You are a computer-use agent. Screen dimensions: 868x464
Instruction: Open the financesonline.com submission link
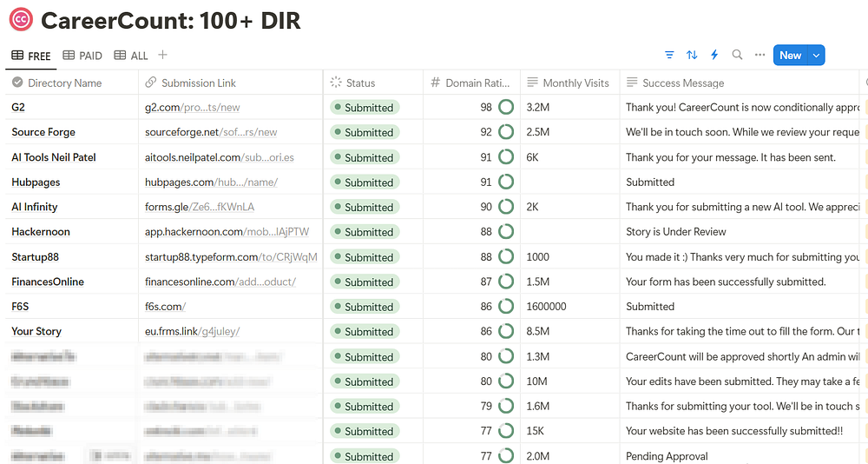tap(220, 282)
